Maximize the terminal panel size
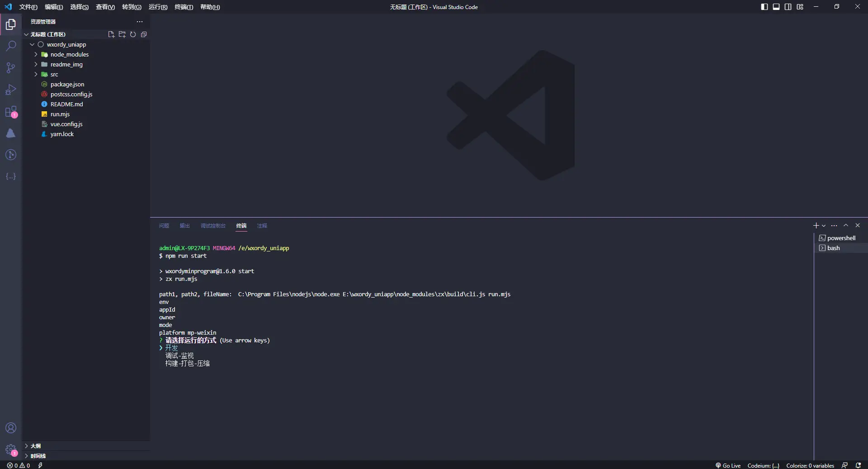This screenshot has width=868, height=469. (x=846, y=225)
